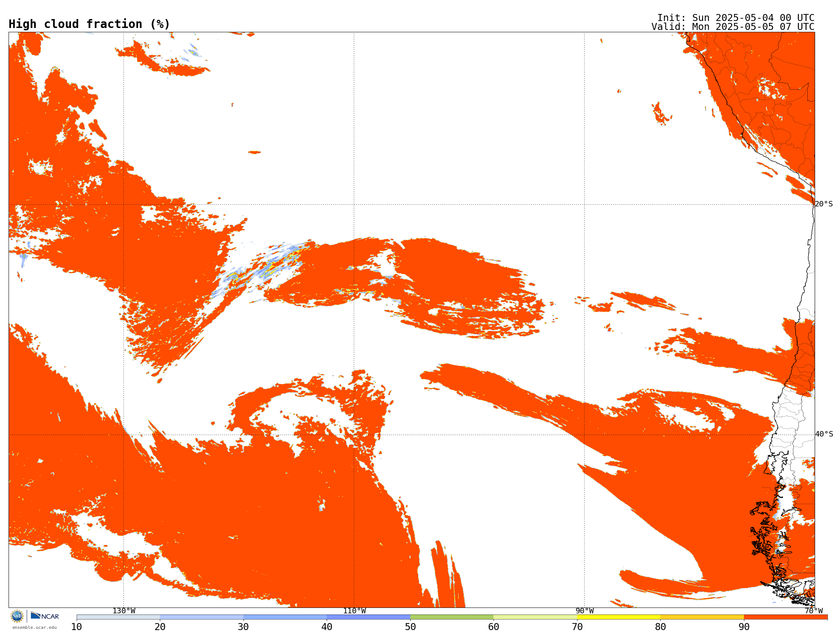Select the 40-50 periwinkle colorbar segment
The image size is (840, 632).
point(369,617)
